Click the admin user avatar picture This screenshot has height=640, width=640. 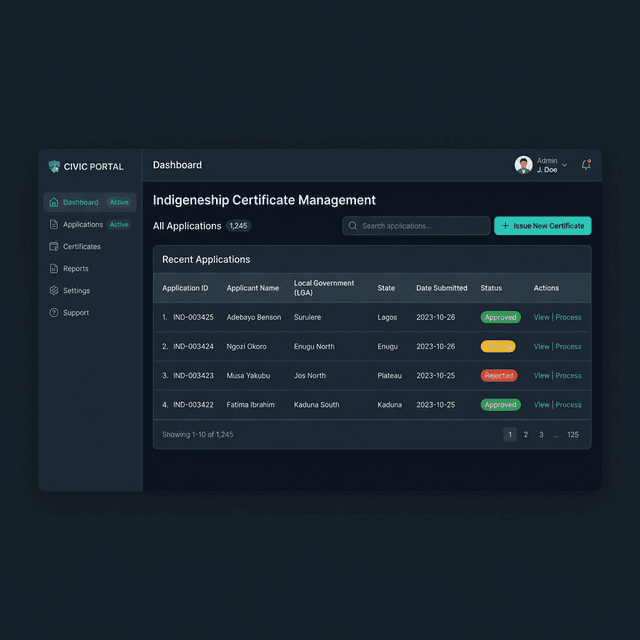coord(523,165)
